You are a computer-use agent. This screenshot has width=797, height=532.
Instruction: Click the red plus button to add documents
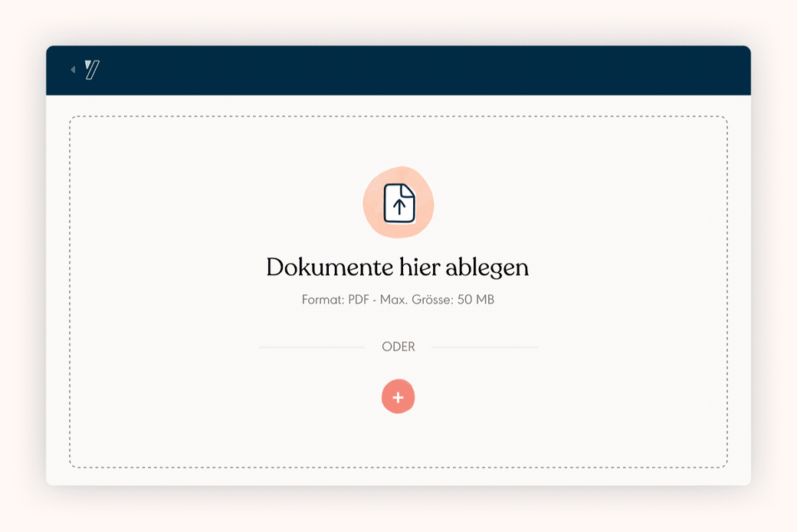[398, 397]
